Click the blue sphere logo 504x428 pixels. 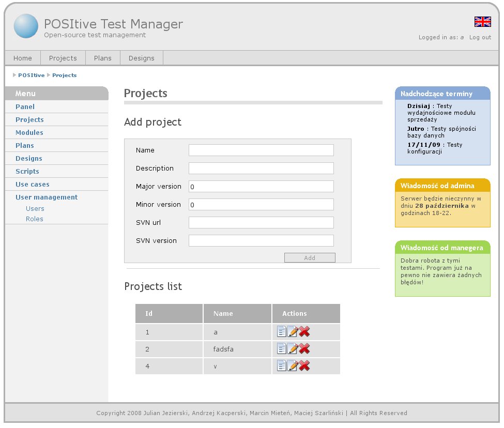26,26
